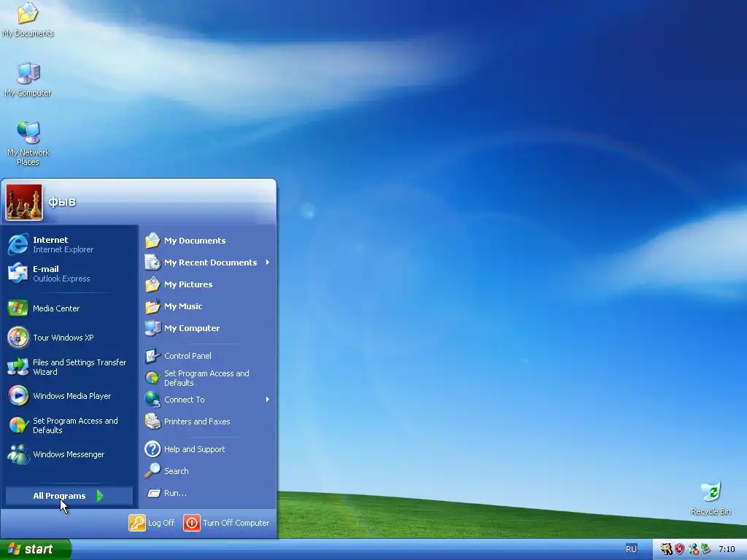Screen dimensions: 747x560
Task: Expand All Programs menu
Action: tap(69, 496)
